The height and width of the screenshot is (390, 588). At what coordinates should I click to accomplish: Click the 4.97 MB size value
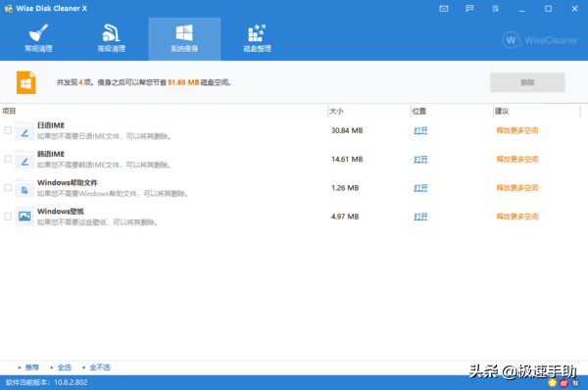tap(345, 217)
